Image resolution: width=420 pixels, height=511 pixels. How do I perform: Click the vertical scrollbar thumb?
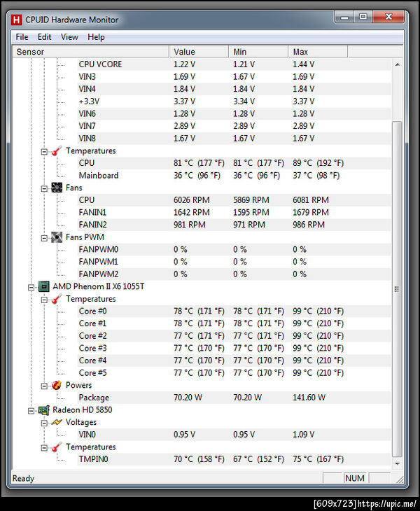pos(397,289)
